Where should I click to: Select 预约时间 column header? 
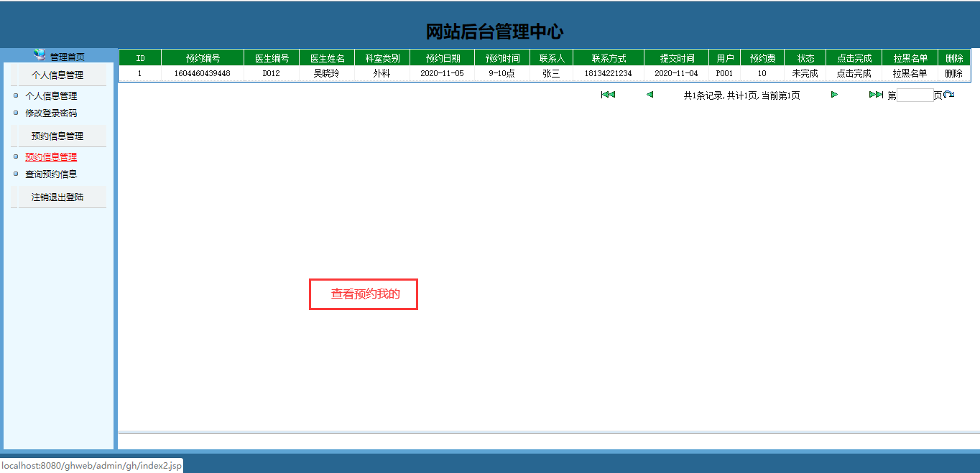tap(502, 58)
